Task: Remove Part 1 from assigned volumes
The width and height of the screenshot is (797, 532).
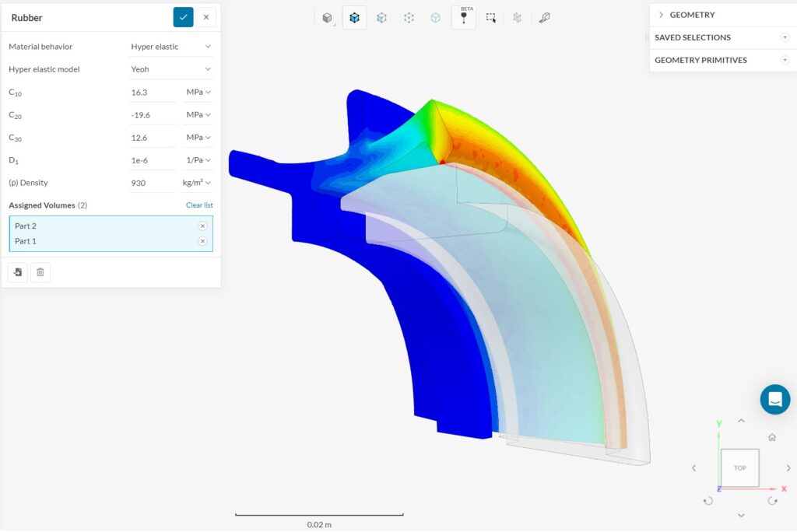Action: tap(202, 240)
